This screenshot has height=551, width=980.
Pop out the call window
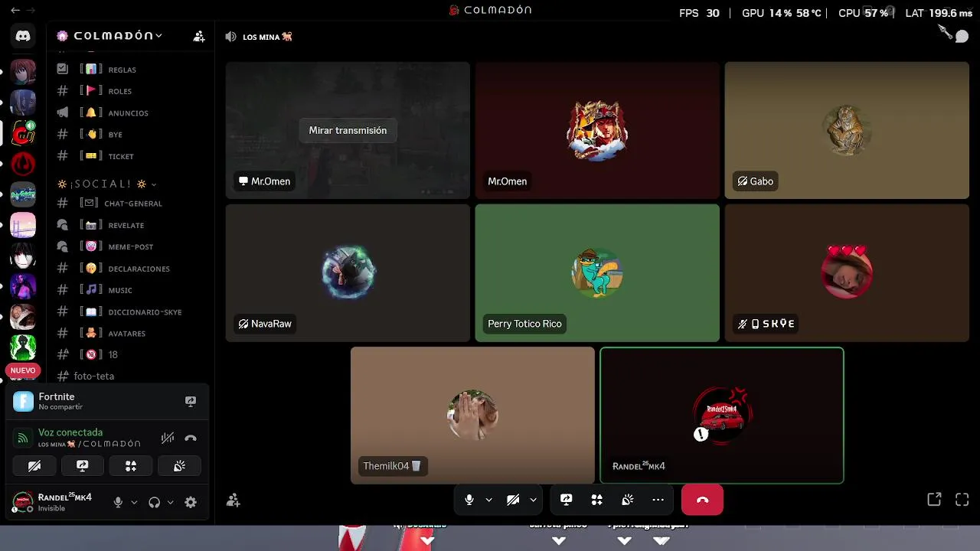(x=934, y=500)
